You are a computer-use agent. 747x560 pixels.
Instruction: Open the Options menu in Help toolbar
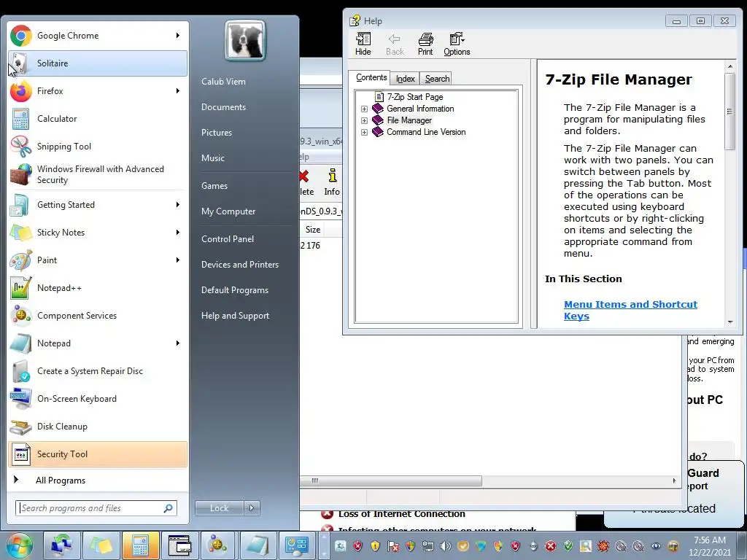pyautogui.click(x=457, y=44)
